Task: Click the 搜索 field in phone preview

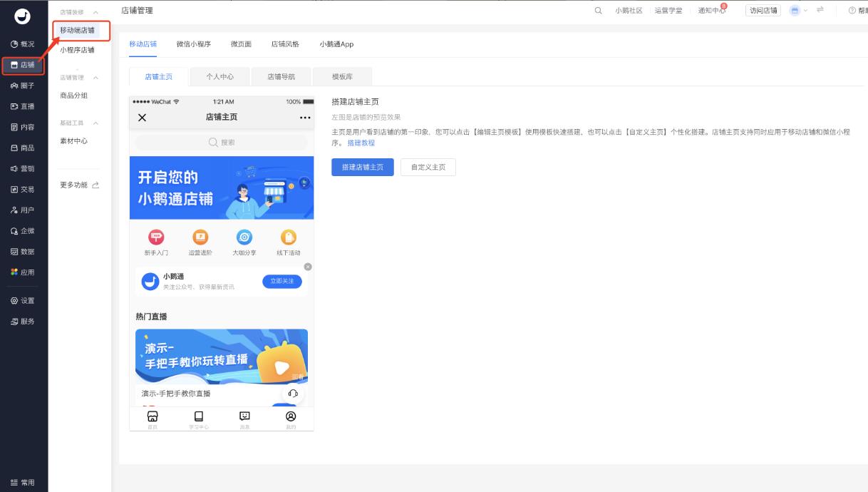Action: [x=222, y=143]
